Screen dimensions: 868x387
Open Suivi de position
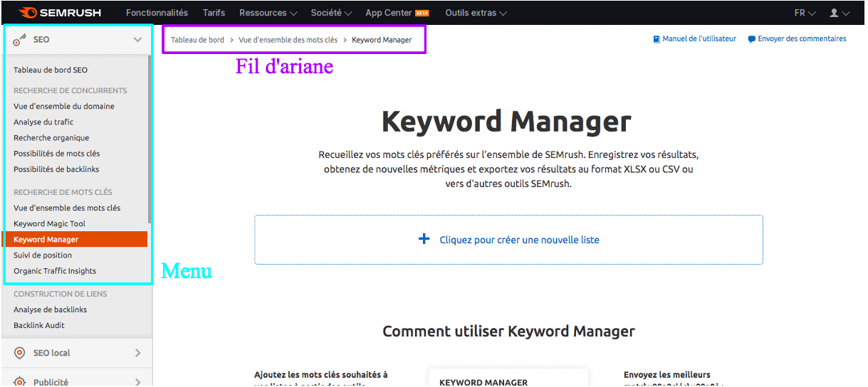[x=43, y=255]
